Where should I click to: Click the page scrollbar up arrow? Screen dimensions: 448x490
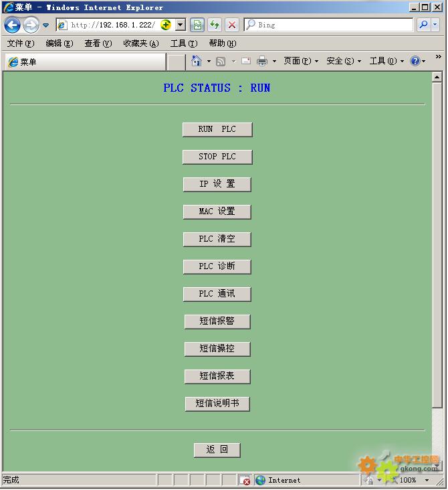coord(437,77)
